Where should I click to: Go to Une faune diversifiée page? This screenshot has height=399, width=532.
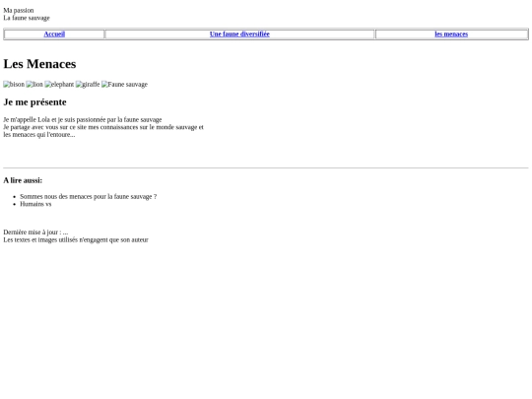pos(239,33)
